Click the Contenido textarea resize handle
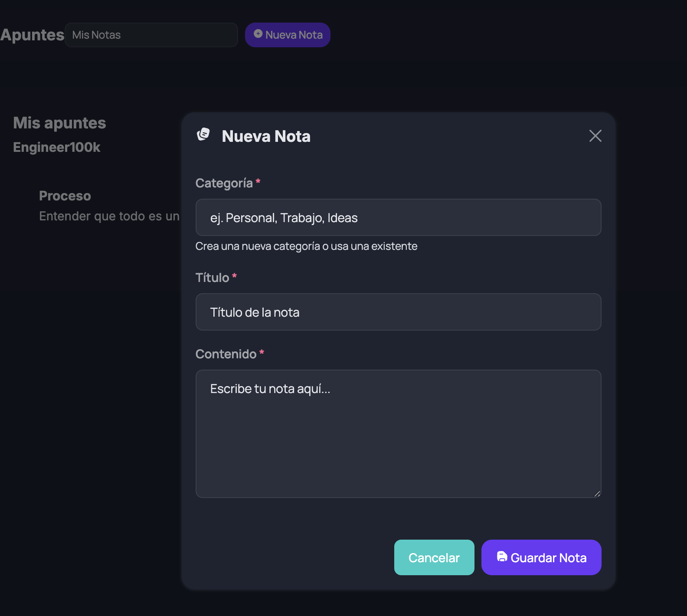The height and width of the screenshot is (616, 687). click(x=597, y=494)
